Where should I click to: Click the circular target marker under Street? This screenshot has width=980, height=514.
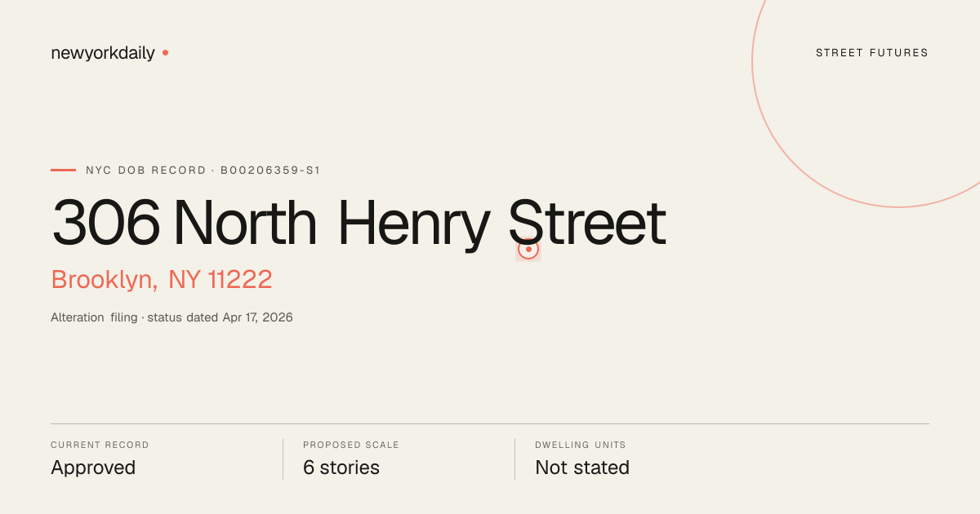tap(528, 249)
